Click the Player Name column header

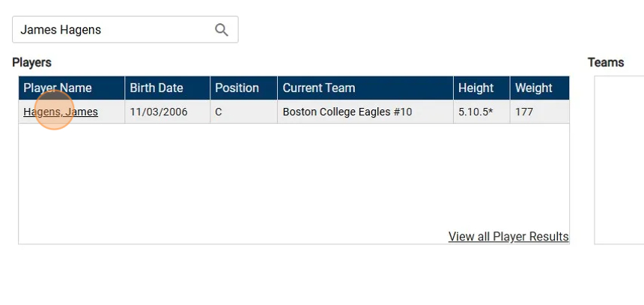pyautogui.click(x=58, y=88)
